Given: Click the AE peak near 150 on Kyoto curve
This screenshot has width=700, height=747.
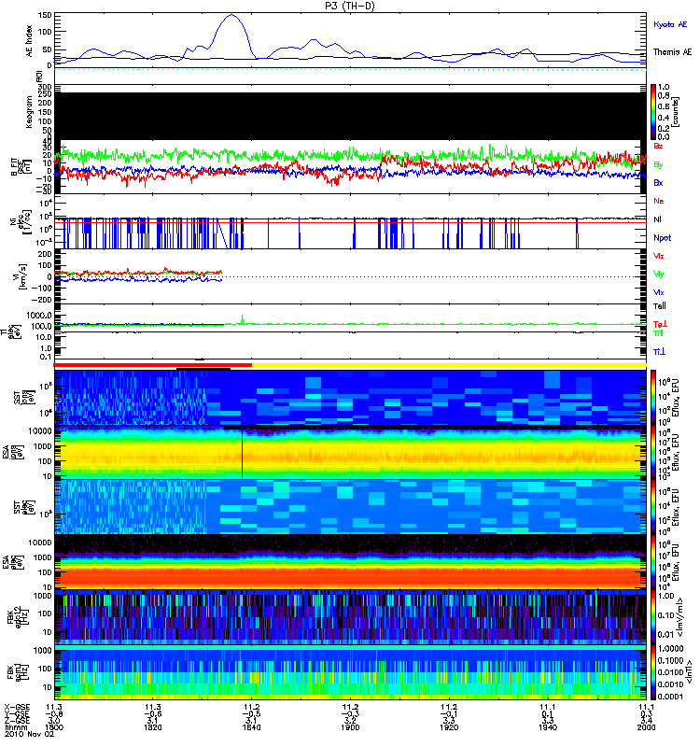Looking at the screenshot, I should pyautogui.click(x=231, y=15).
